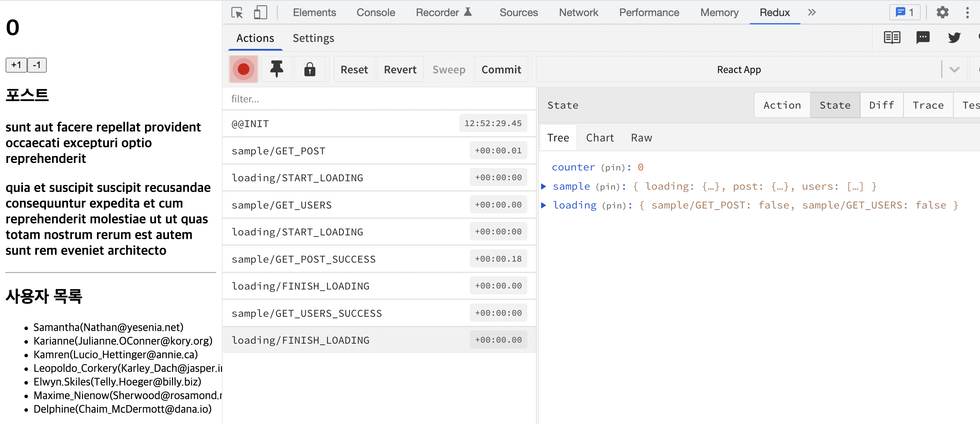Show the Diff inspector view

point(882,105)
